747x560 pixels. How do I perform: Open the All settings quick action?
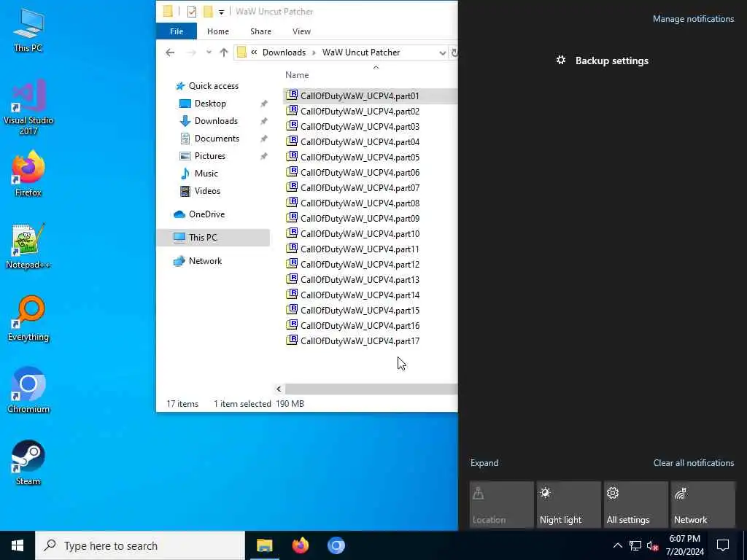click(x=635, y=505)
